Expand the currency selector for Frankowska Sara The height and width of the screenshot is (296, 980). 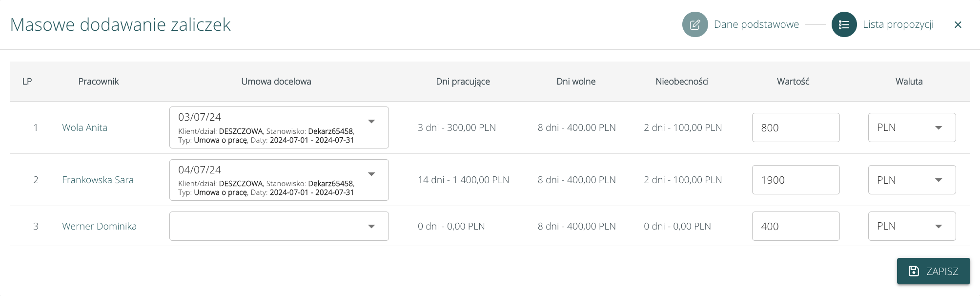[912, 180]
